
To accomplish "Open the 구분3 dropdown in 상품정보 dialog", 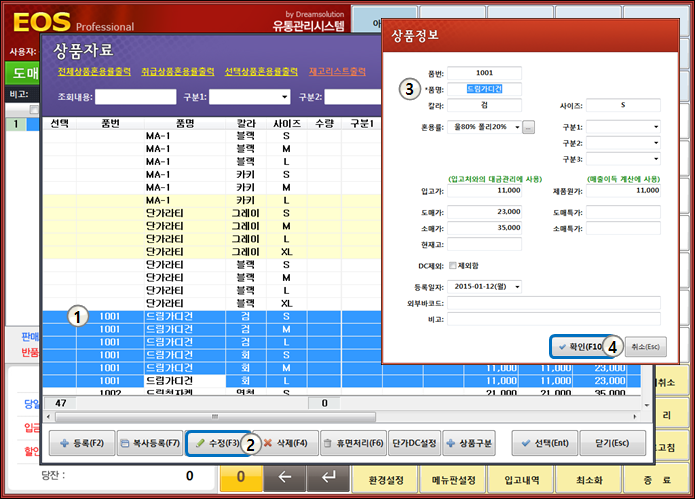I will click(x=656, y=159).
